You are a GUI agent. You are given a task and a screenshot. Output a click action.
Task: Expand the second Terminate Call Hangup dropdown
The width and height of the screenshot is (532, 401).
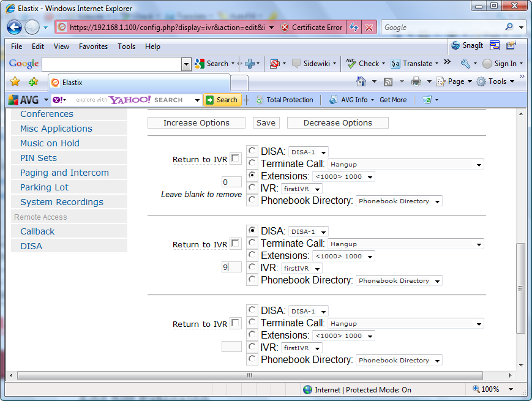406,244
